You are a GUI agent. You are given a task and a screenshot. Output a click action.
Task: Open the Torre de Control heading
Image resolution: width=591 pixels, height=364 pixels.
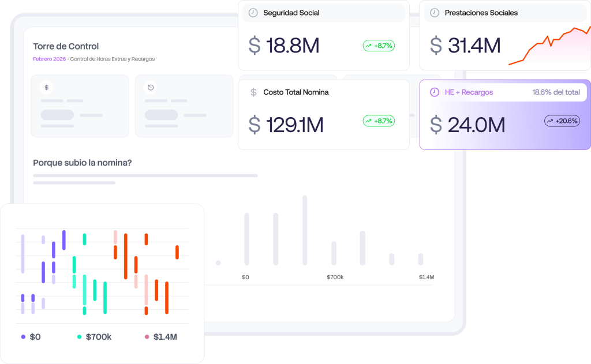[66, 46]
